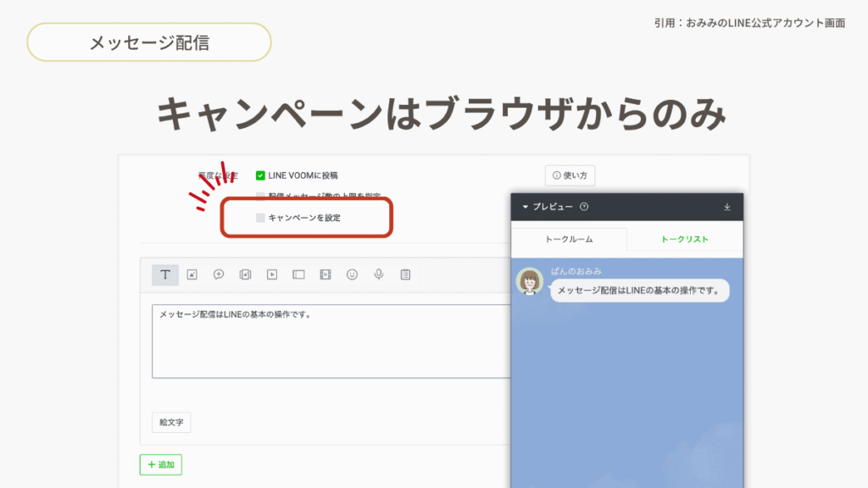
Task: Switch to the トークルーム tab
Action: pos(569,240)
